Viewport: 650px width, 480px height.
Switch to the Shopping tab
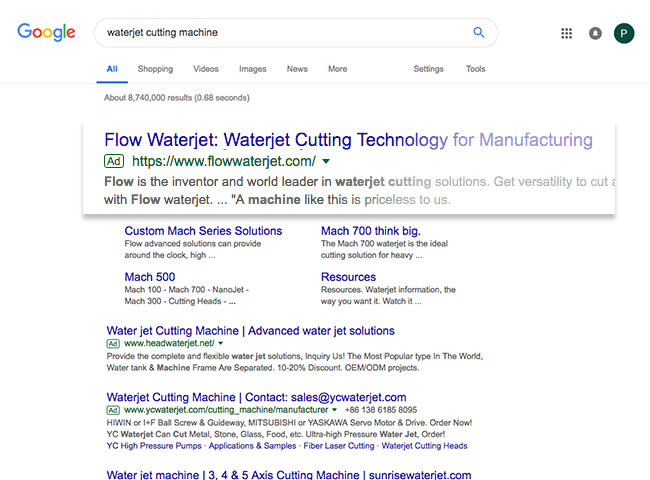pos(155,69)
